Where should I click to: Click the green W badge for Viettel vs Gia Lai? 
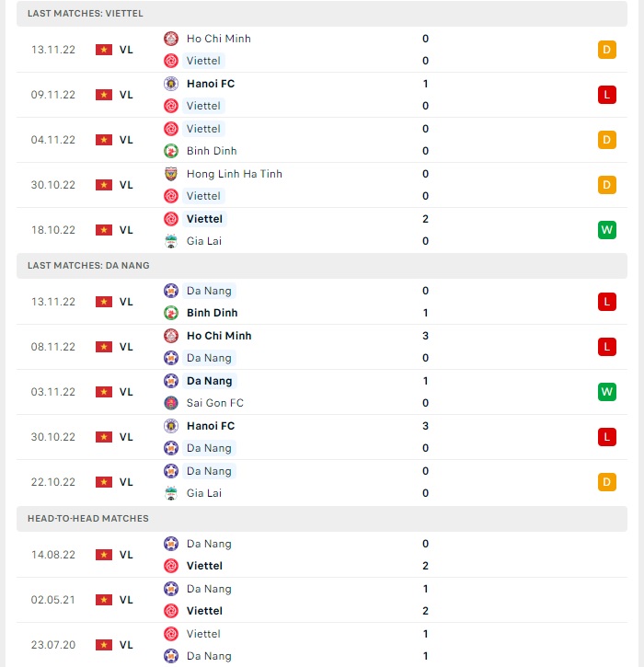click(606, 230)
